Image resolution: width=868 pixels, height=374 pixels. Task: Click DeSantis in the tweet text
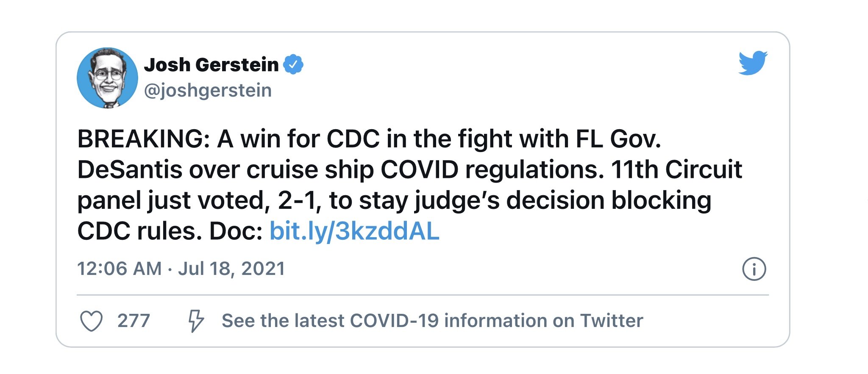click(x=130, y=170)
